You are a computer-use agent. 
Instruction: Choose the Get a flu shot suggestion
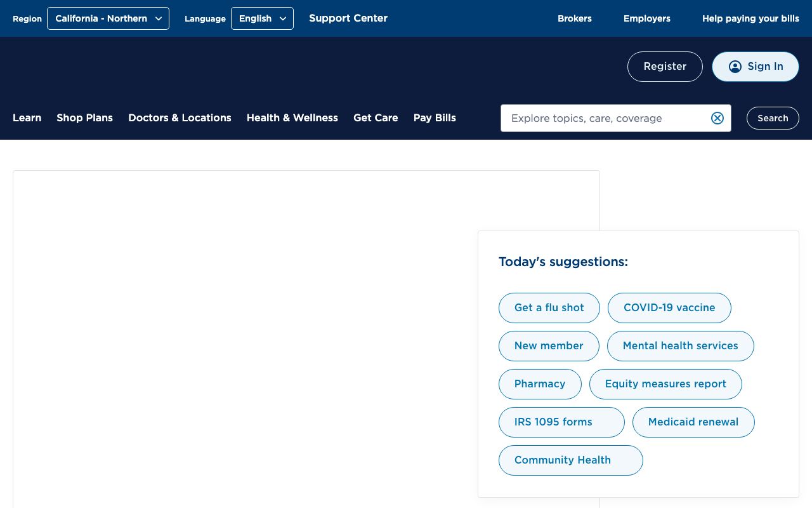click(x=549, y=308)
